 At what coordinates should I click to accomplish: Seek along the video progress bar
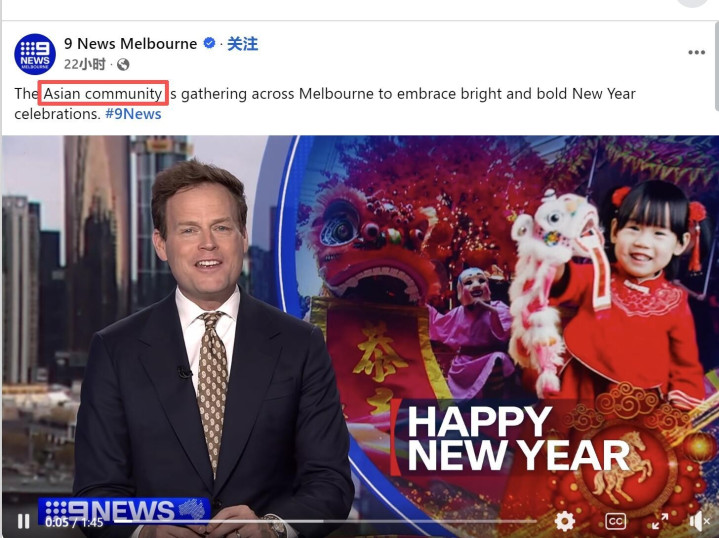point(325,521)
